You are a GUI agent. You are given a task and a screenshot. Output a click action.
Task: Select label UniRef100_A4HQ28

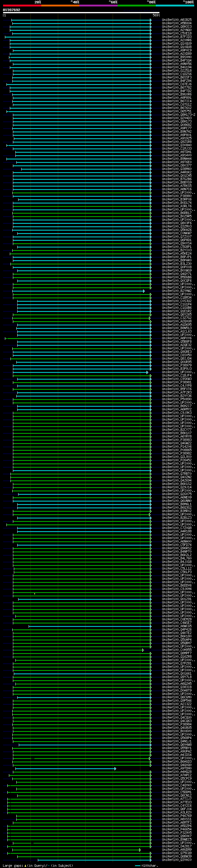coord(177,772)
